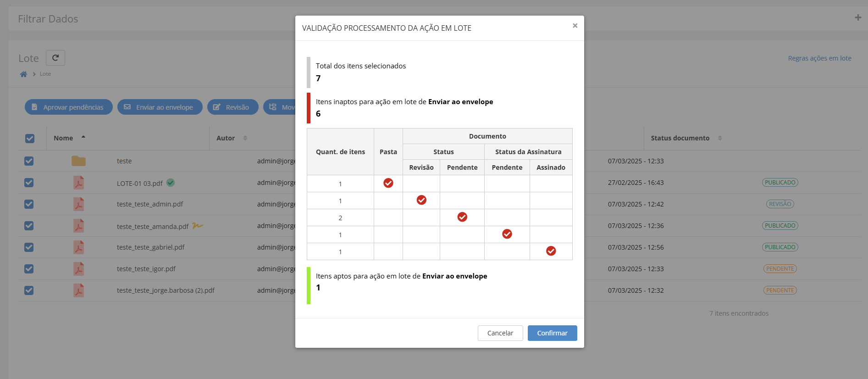Screen dimensions: 868x379
Task: Click the Enviar ao envelope button
Action: [x=160, y=107]
